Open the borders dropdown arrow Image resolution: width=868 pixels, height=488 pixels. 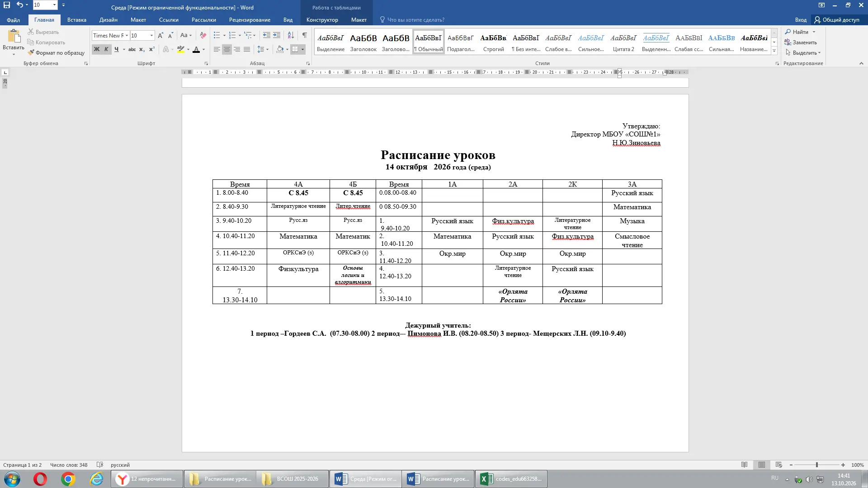click(x=302, y=49)
